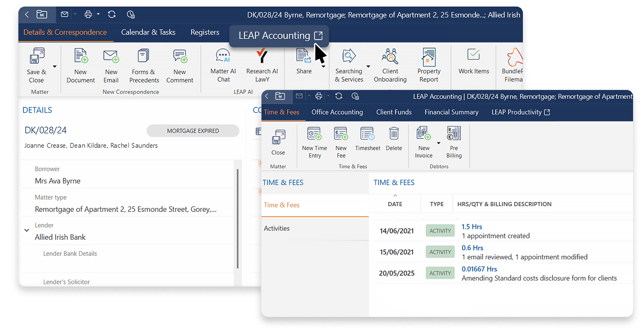
Task: Expand the Save & Close dropdown arrow
Action: click(55, 66)
